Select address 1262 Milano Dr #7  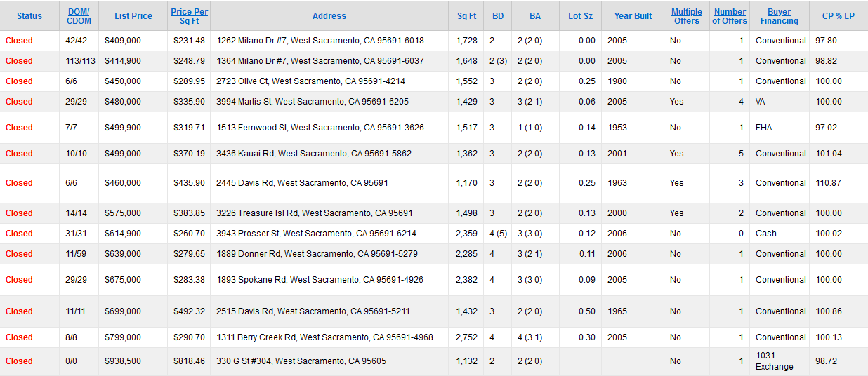(x=320, y=41)
